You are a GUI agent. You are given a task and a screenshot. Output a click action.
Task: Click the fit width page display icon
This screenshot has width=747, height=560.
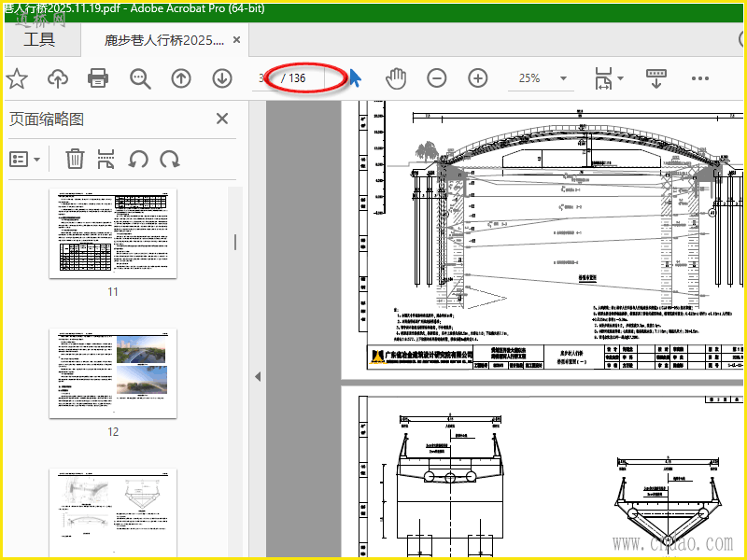click(x=603, y=78)
